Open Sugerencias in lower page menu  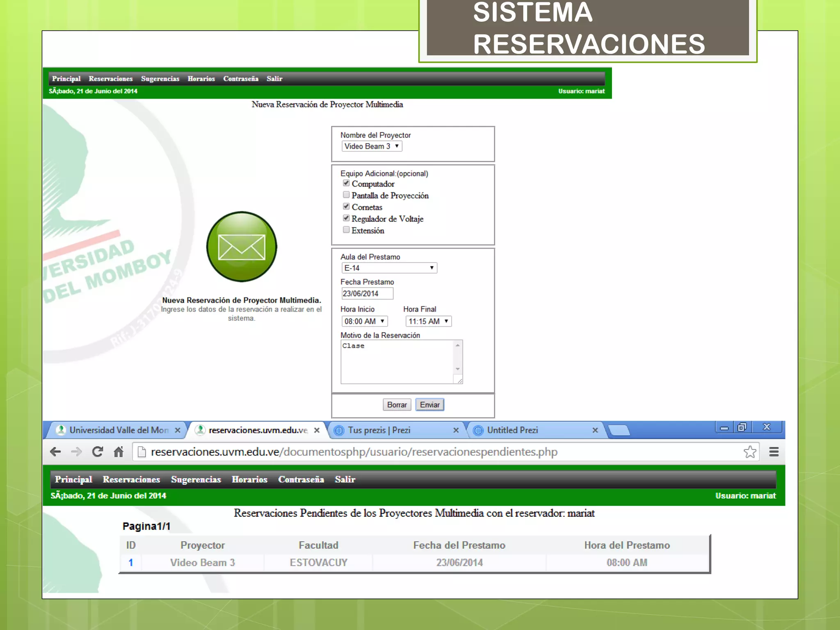(196, 479)
